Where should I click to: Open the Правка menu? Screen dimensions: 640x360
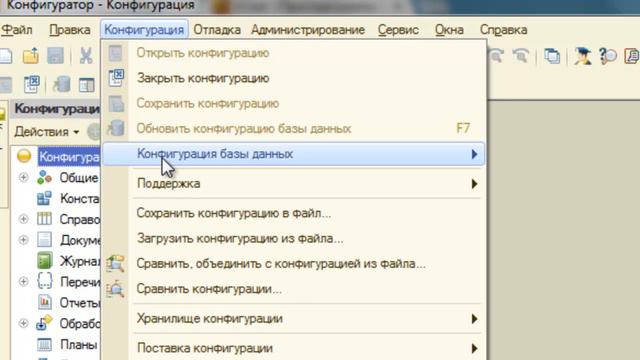coord(70,30)
